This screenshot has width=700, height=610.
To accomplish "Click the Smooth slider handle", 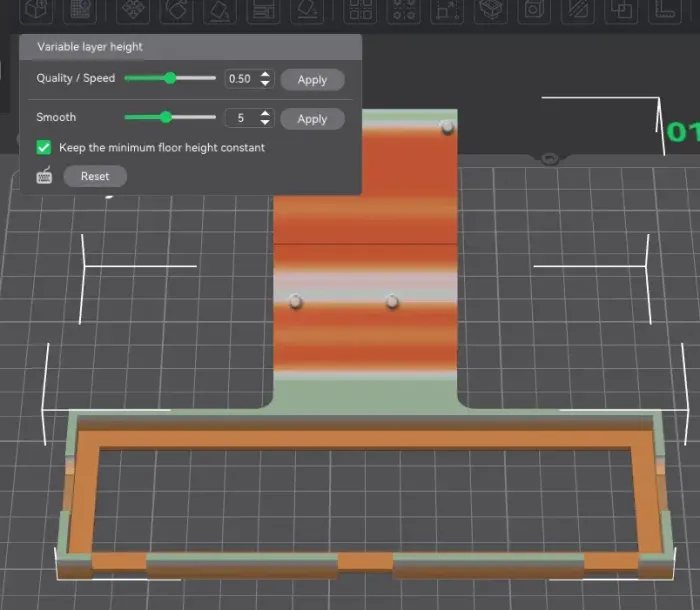I will pos(166,118).
